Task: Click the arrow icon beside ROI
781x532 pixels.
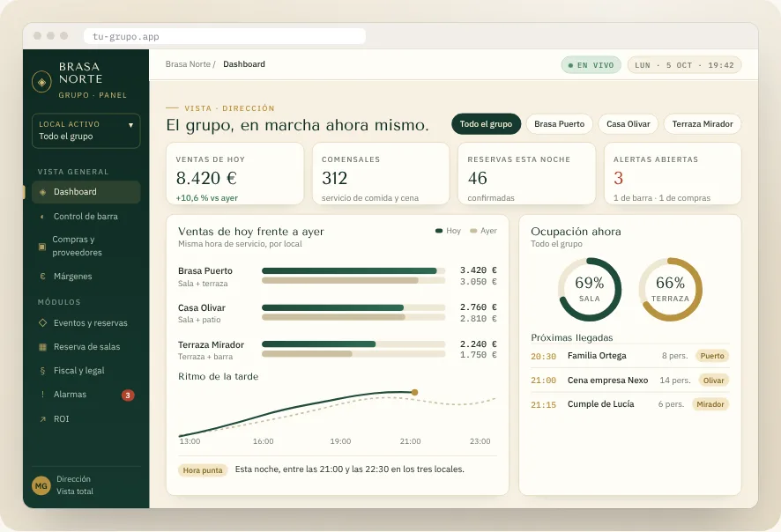Action: (x=43, y=419)
